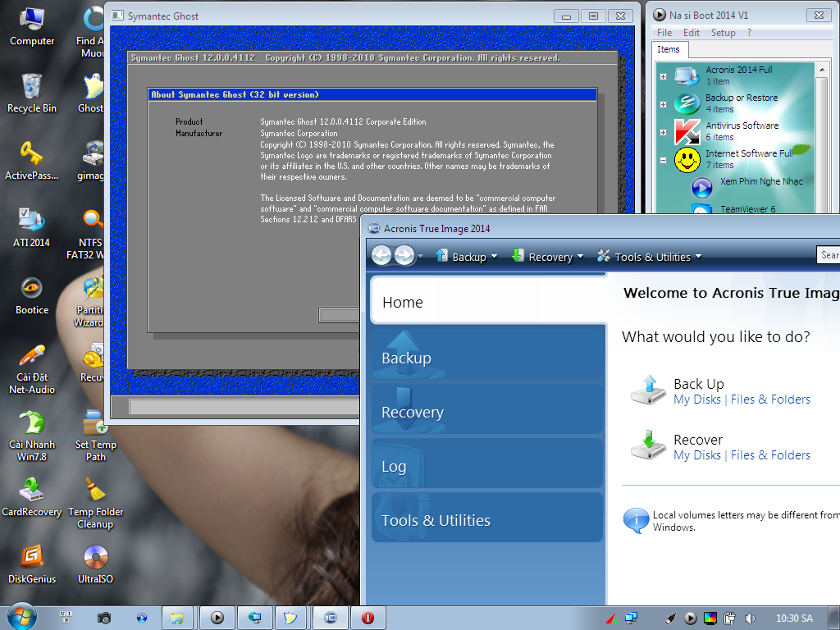Open Recovery toolbar dropdown in Acronis

(x=547, y=257)
